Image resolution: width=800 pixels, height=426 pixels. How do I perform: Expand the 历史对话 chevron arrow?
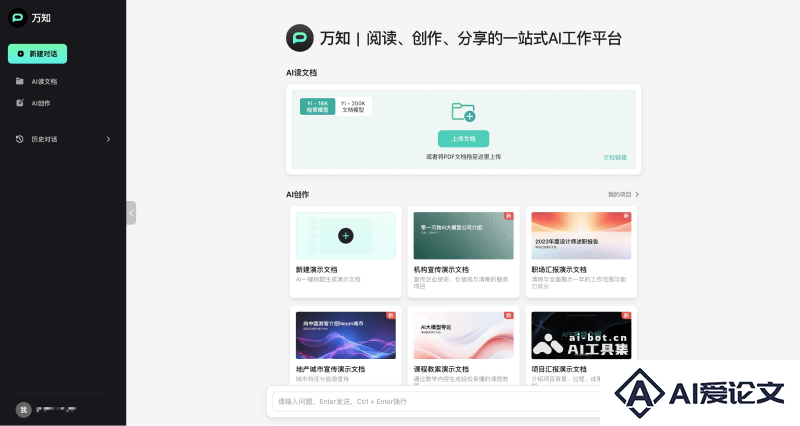click(108, 139)
